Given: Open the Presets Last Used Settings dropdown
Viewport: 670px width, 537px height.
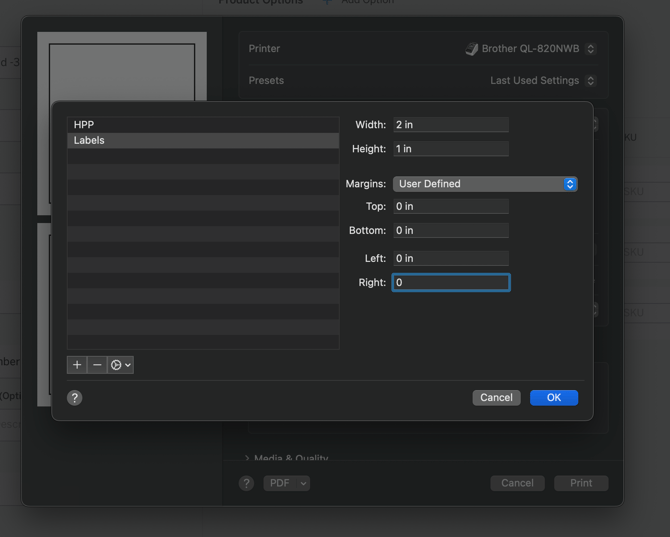Looking at the screenshot, I should point(543,81).
